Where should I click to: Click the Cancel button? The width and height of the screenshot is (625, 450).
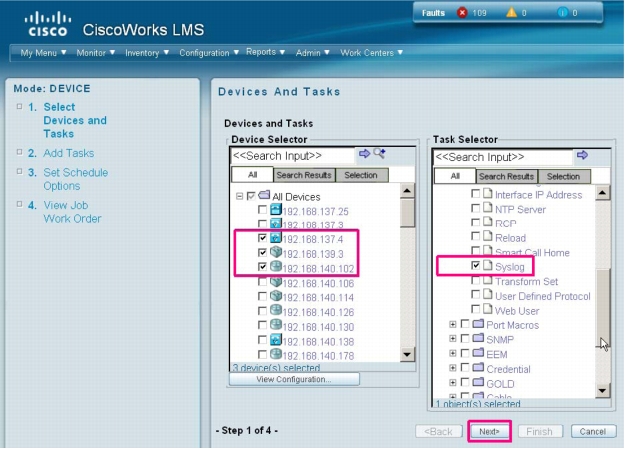(x=593, y=431)
